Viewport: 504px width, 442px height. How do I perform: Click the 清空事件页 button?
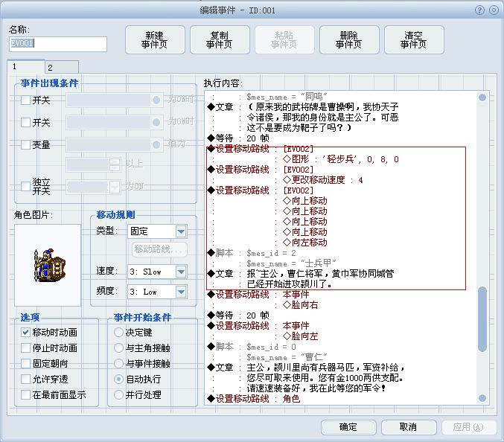414,40
